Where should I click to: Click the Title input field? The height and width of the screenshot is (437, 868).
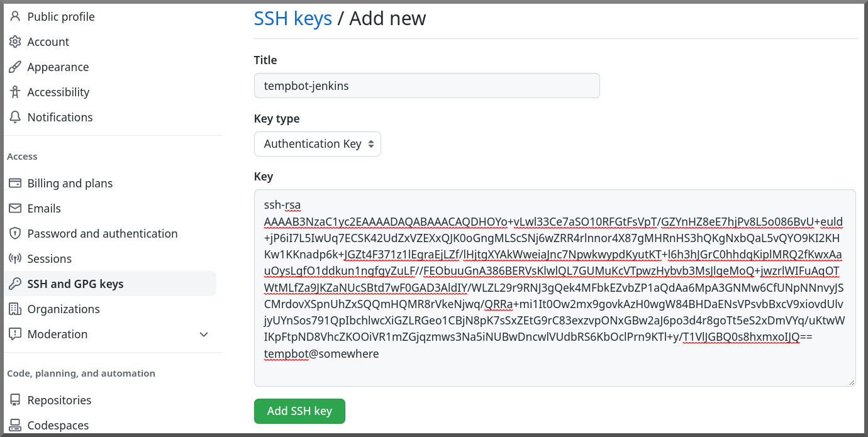click(426, 86)
